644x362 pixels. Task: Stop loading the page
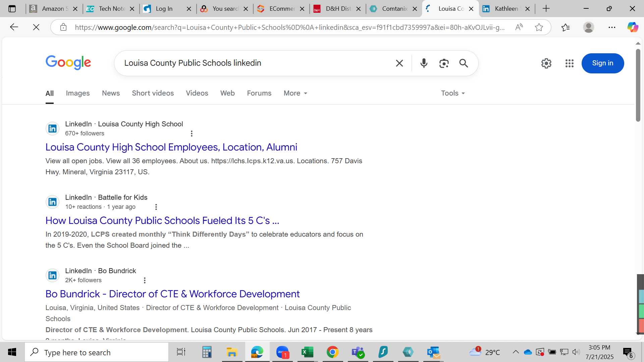tap(36, 27)
